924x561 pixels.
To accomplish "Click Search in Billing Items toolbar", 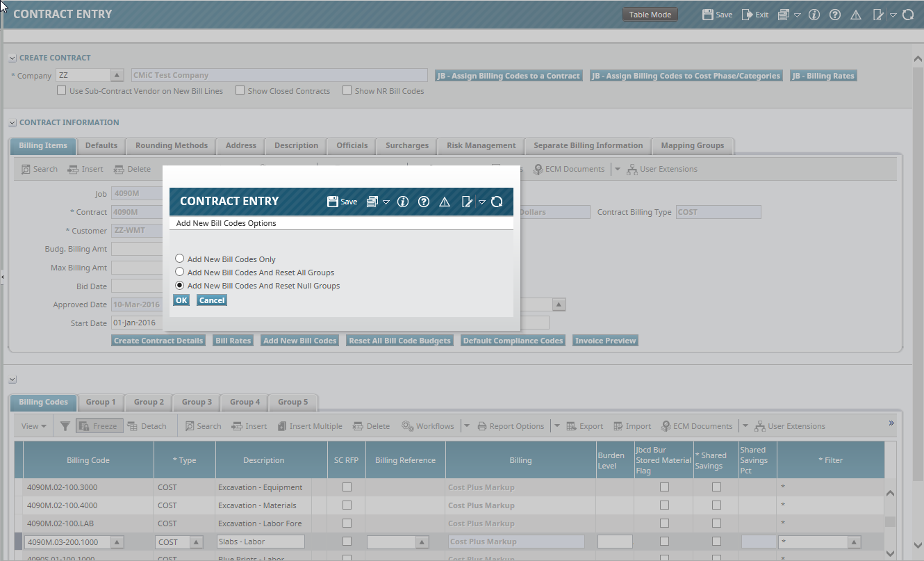I will tap(40, 169).
